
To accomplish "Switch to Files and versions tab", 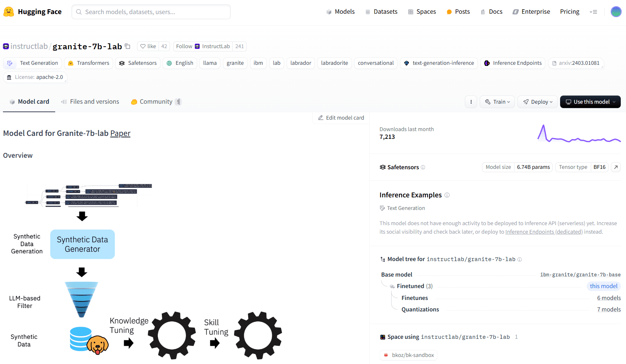I will point(90,101).
